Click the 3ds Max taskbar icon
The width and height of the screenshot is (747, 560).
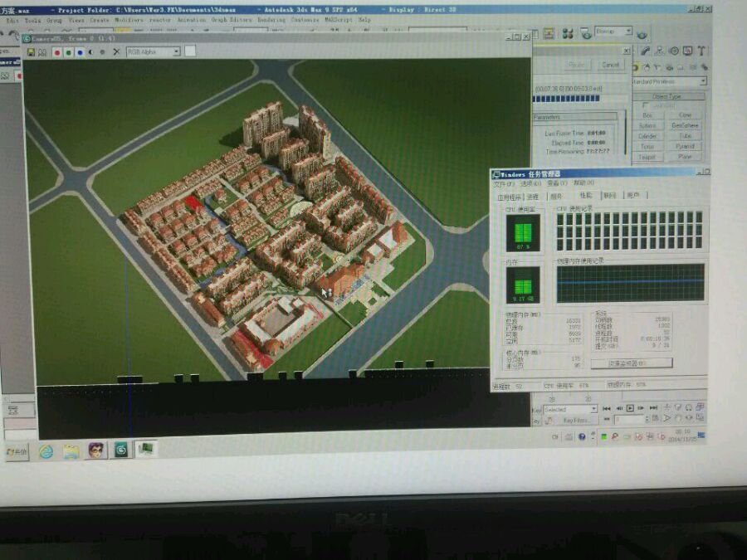(121, 450)
